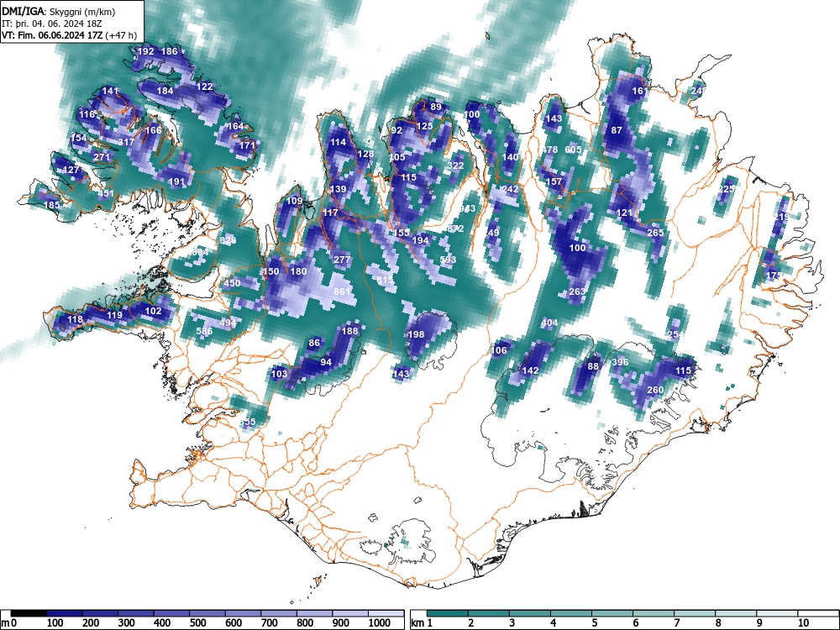This screenshot has height=630, width=840.
Task: Click the dark blue swatch between 100 and 200
Action: 65,613
